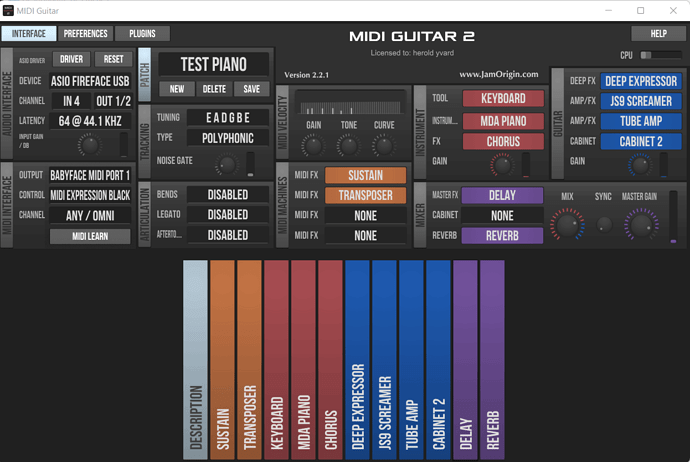Open the MIDI EXPRESSION BLACK control dropdown
The image size is (690, 462).
click(x=90, y=195)
